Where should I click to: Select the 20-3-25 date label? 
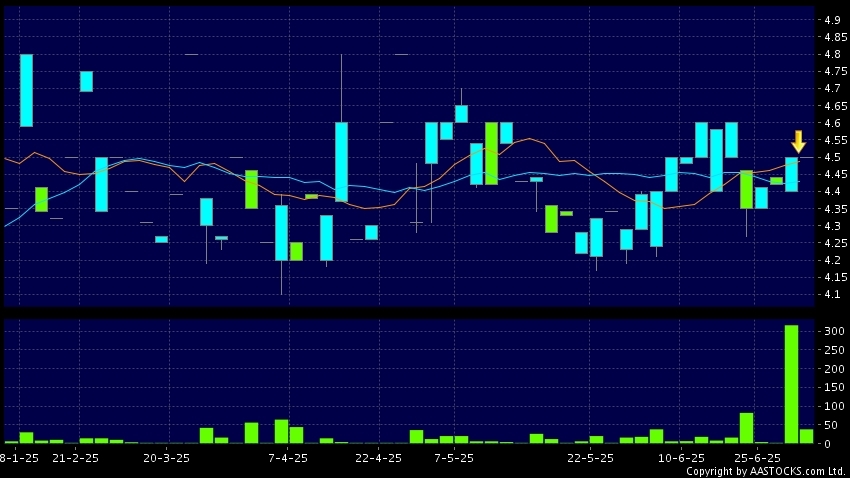click(166, 458)
